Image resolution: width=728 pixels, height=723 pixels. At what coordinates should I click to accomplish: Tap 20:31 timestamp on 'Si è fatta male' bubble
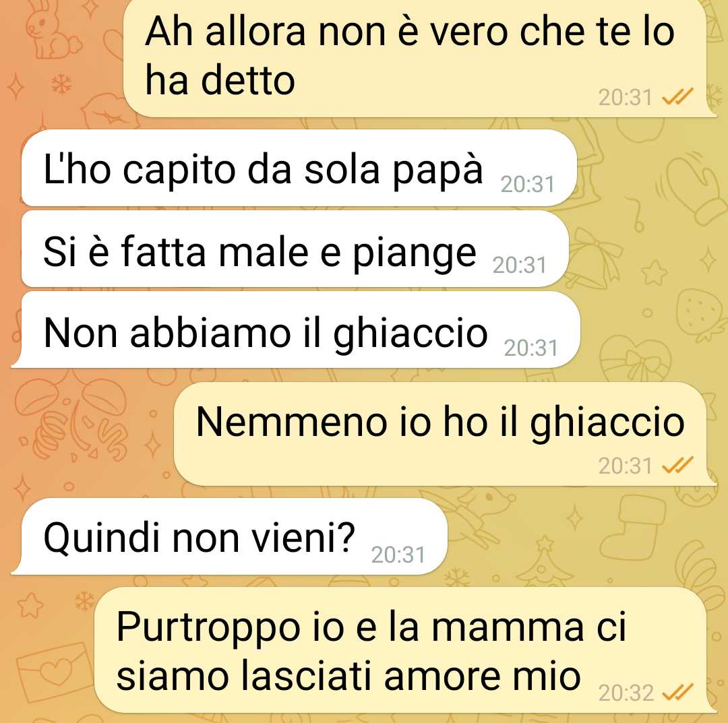tap(519, 265)
